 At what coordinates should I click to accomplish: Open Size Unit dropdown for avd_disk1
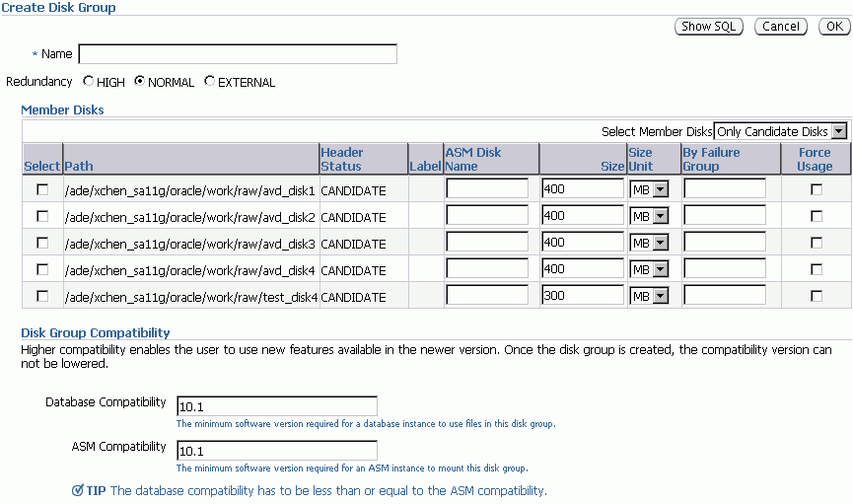[649, 189]
